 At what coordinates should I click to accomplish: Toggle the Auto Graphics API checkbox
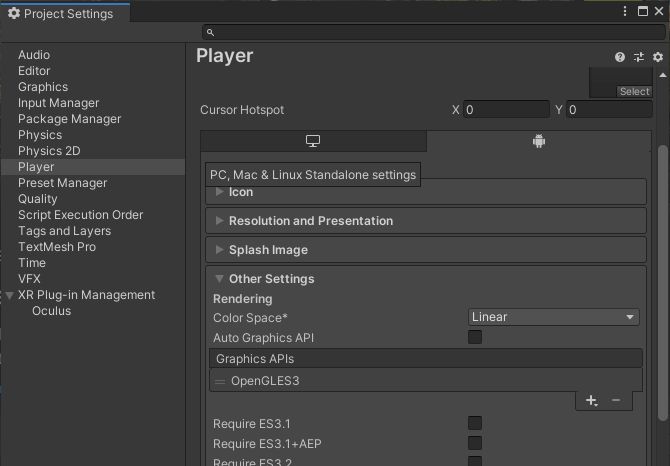pyautogui.click(x=475, y=337)
